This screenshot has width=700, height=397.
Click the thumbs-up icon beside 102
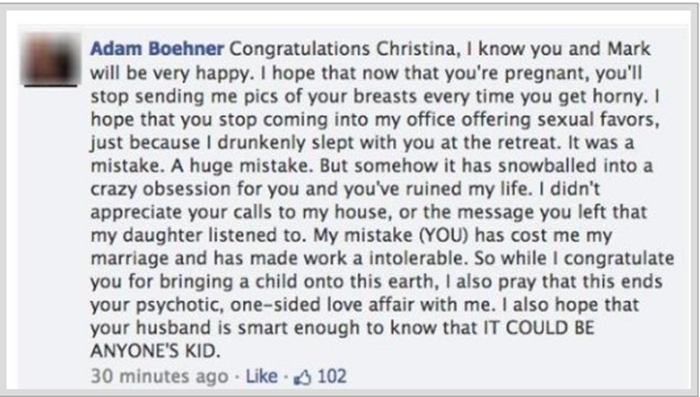click(302, 378)
